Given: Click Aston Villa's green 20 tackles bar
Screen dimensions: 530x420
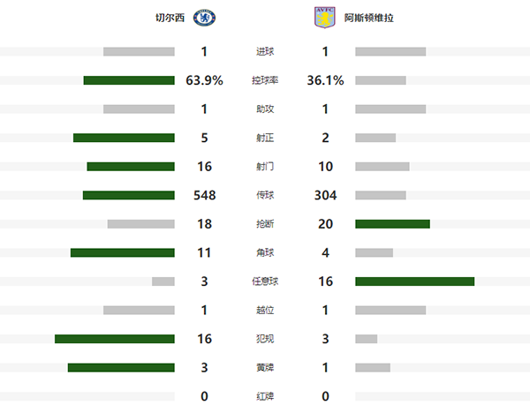Looking at the screenshot, I should pyautogui.click(x=392, y=224).
